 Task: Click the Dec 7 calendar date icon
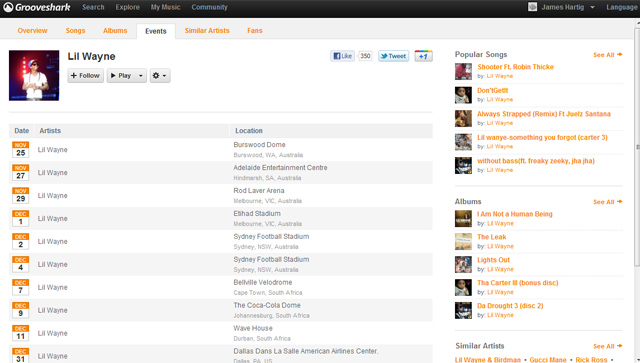coord(20,287)
